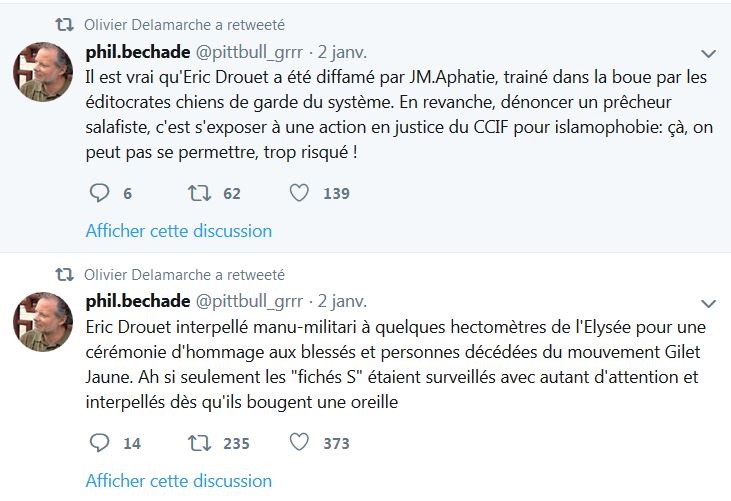731x501 pixels.
Task: Reply to the second tweet about Elysée
Action: pyautogui.click(x=99, y=443)
